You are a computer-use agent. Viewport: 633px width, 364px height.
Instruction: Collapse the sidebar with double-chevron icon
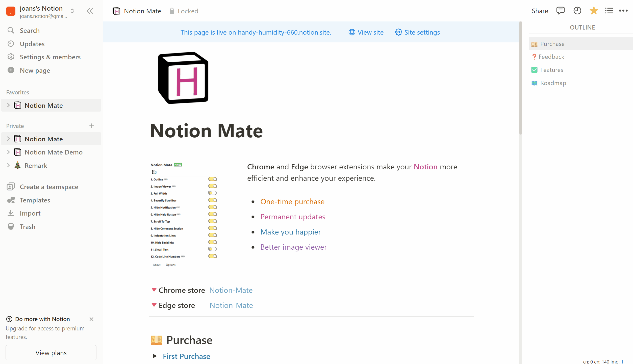tap(90, 11)
